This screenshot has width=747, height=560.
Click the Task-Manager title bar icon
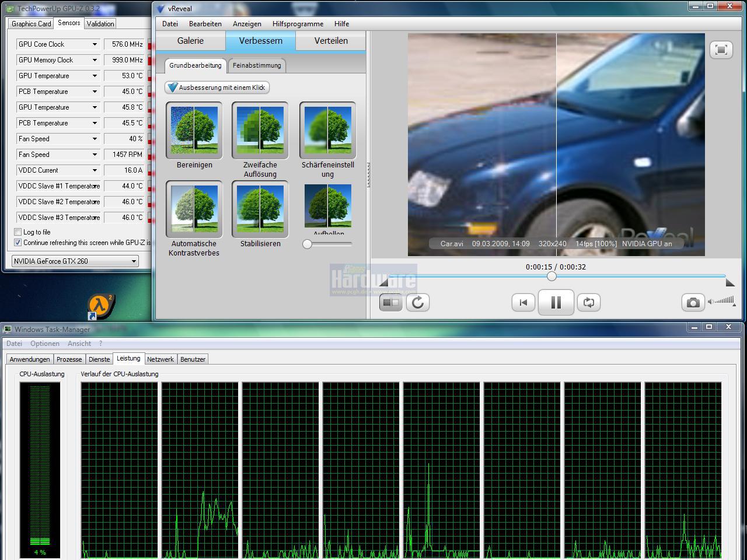(x=8, y=330)
